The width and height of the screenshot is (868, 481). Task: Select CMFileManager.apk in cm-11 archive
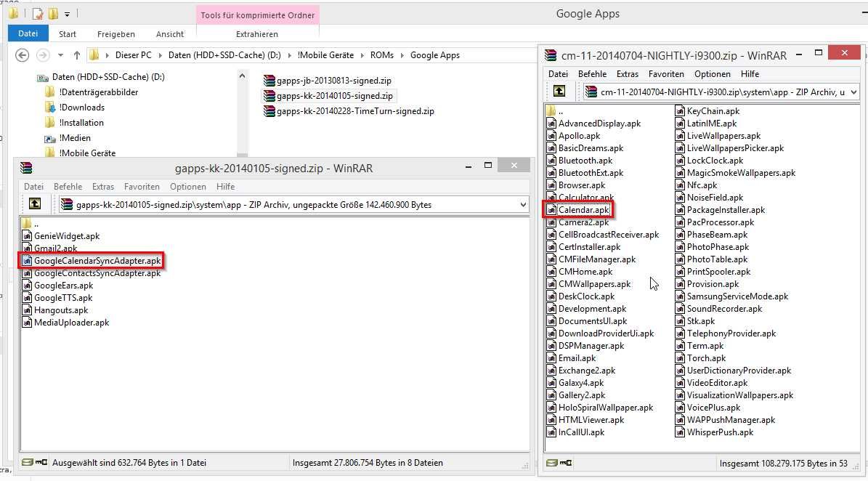(591, 259)
